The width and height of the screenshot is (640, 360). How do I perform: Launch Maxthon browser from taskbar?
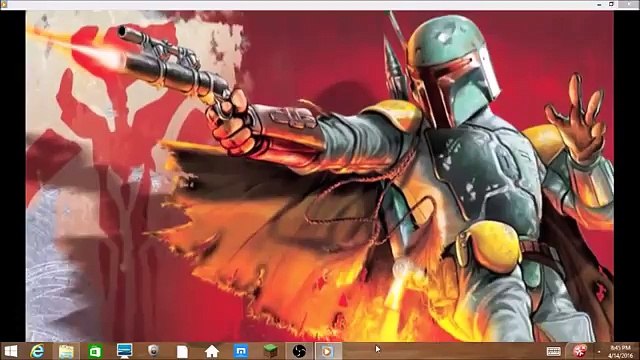pyautogui.click(x=241, y=351)
